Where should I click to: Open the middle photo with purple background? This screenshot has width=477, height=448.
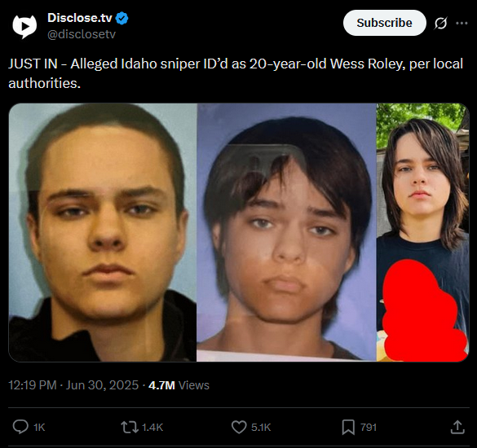pyautogui.click(x=286, y=232)
